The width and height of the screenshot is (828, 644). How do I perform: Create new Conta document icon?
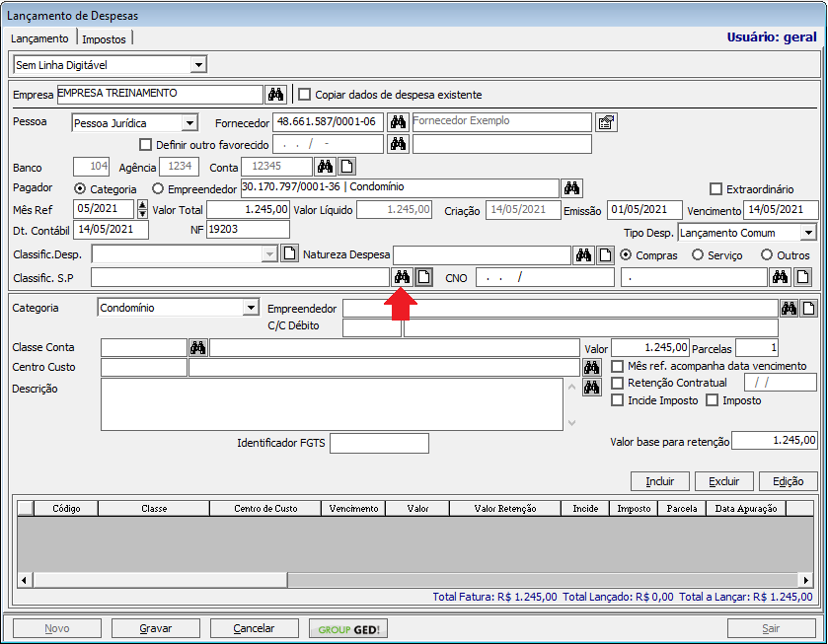pos(347,167)
